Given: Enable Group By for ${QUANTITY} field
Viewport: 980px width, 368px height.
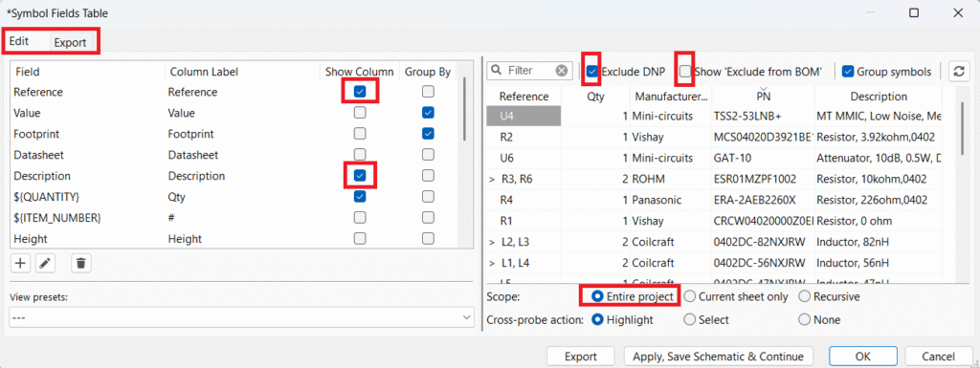Looking at the screenshot, I should pyautogui.click(x=428, y=197).
